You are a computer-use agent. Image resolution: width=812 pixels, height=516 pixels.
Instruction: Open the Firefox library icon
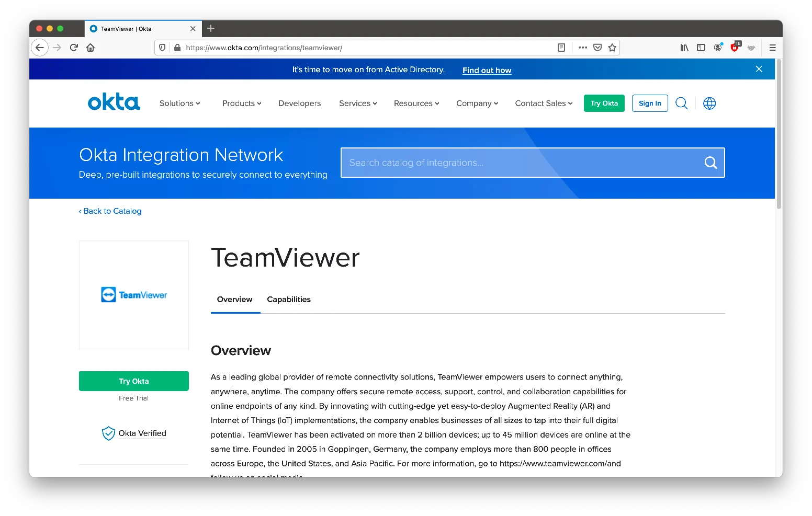click(x=684, y=48)
